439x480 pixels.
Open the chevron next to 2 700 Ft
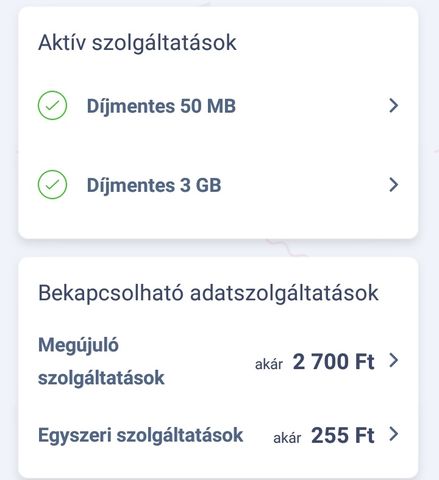pos(394,361)
